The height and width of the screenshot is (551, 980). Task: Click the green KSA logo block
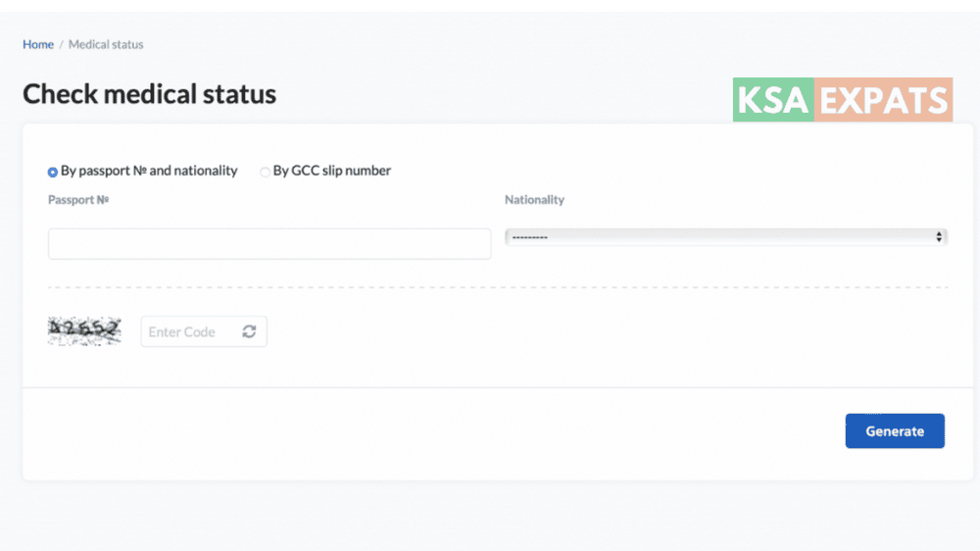(x=773, y=100)
